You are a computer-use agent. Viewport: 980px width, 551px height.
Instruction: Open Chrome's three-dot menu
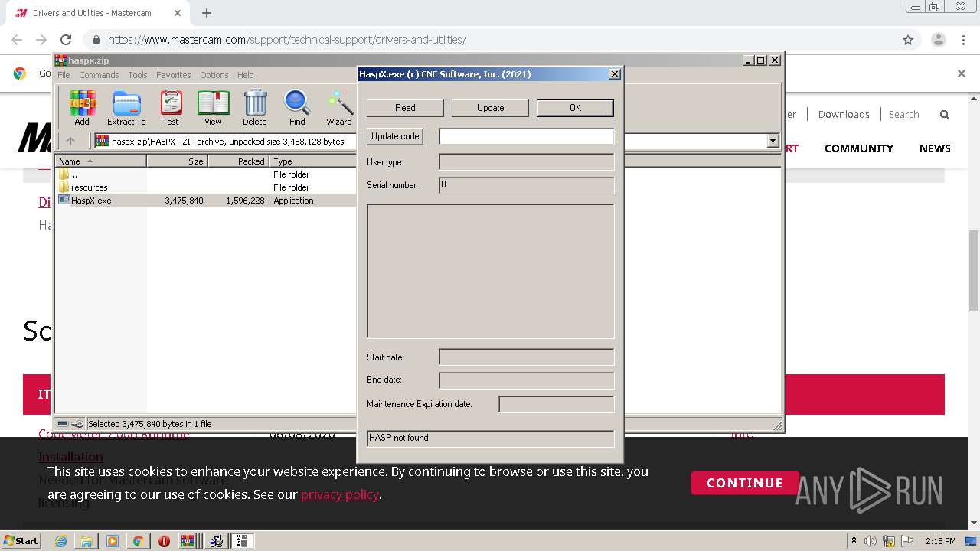tap(964, 40)
